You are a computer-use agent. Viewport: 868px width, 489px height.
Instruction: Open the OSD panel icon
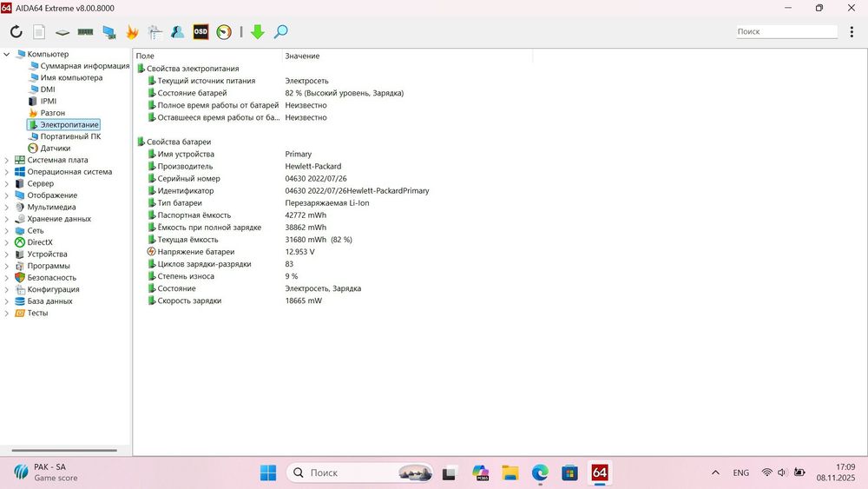[201, 31]
